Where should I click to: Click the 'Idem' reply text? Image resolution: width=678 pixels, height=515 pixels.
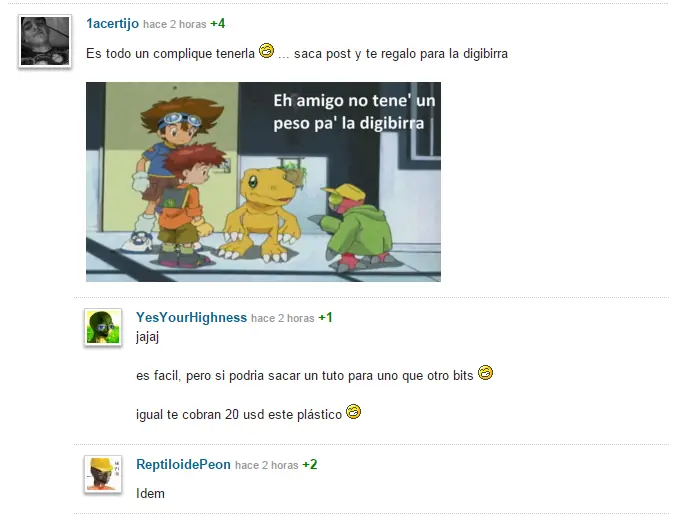click(150, 493)
